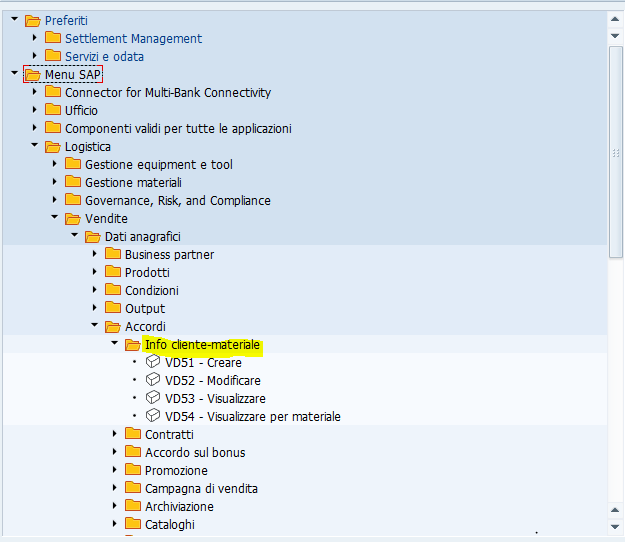Select the Servizi e odata favorite
Viewport: 625px width, 542px height.
[x=104, y=57]
